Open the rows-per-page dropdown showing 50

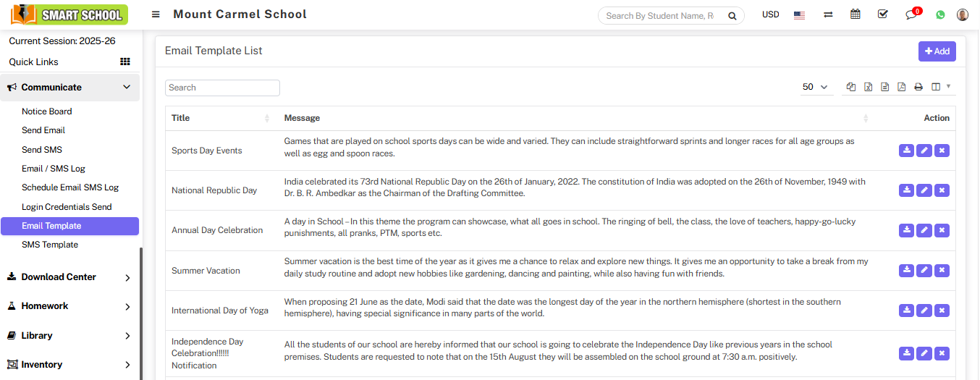[x=815, y=87]
